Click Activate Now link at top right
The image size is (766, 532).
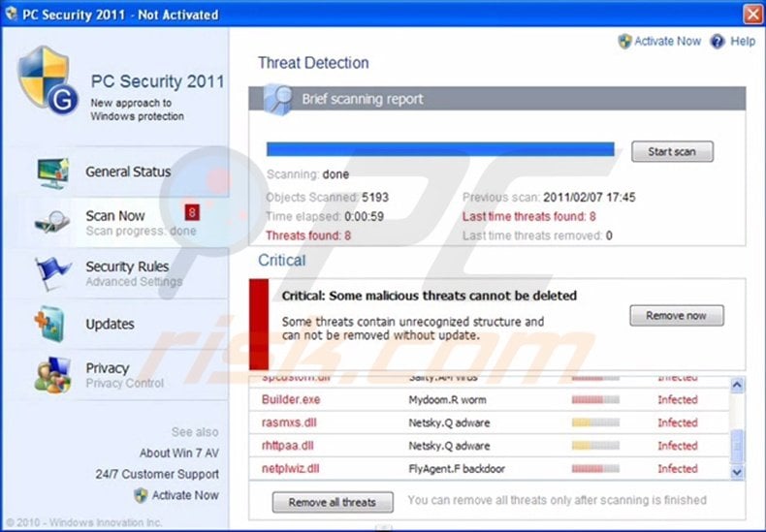point(667,42)
